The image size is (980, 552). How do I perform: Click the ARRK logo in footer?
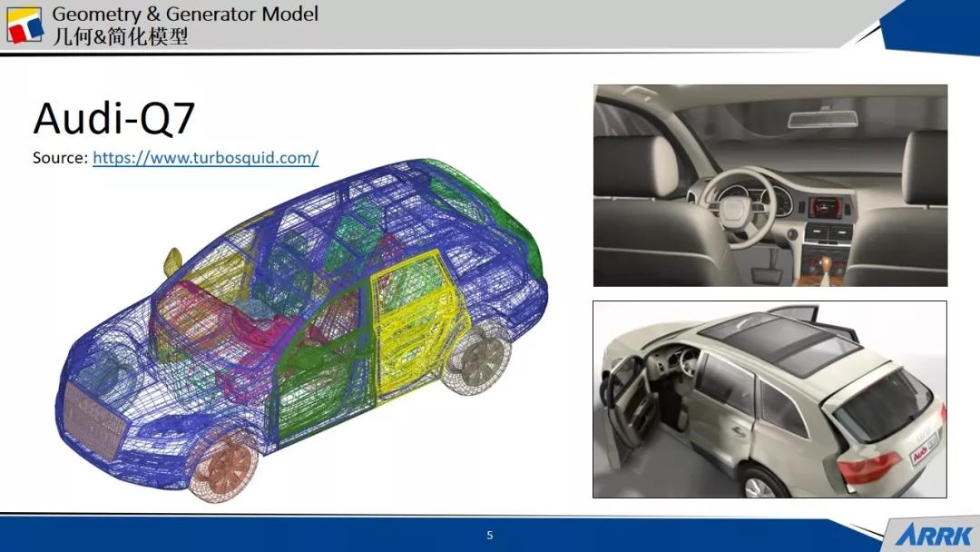(935, 535)
